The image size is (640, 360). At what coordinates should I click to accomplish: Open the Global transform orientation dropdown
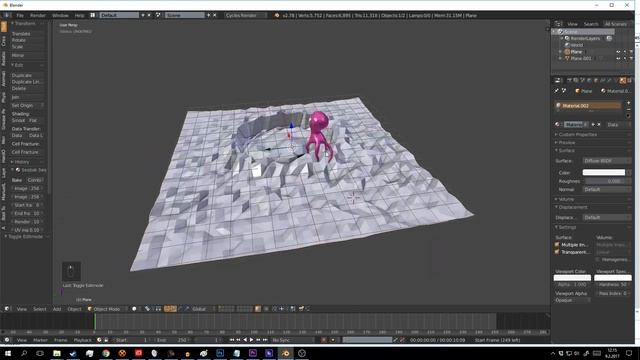tap(201, 309)
